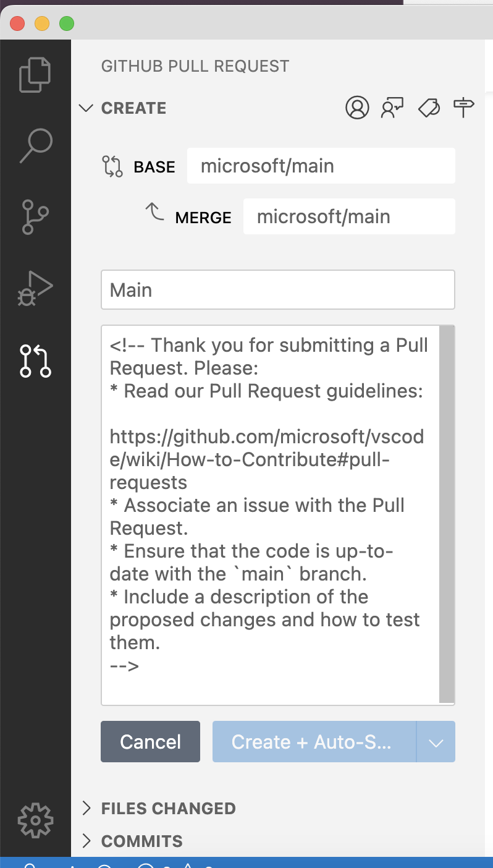Collapse the CREATE section
This screenshot has width=493, height=868.
click(86, 108)
